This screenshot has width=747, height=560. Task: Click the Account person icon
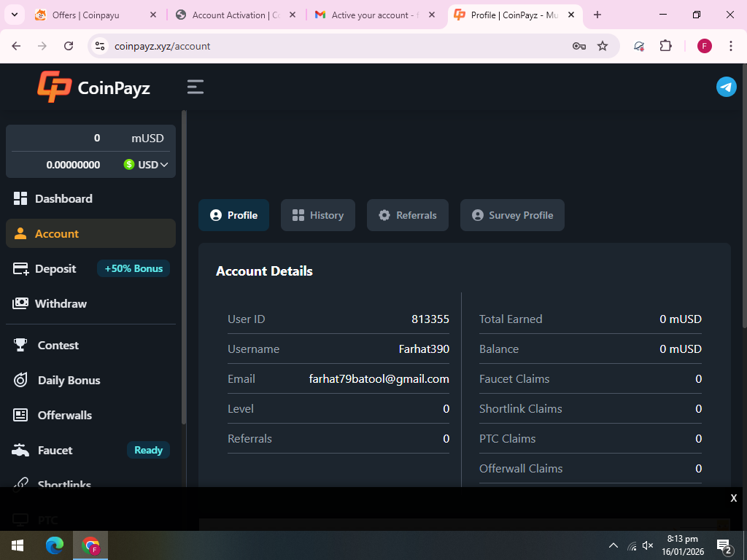(x=20, y=233)
